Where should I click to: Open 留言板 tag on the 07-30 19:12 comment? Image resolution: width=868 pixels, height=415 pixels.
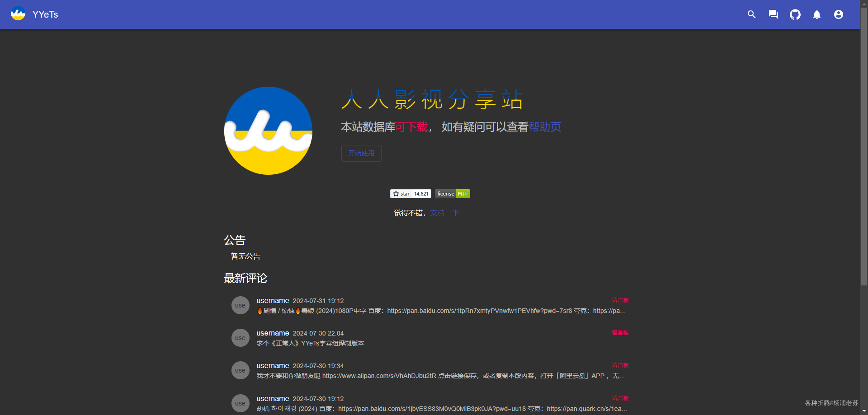click(x=620, y=398)
